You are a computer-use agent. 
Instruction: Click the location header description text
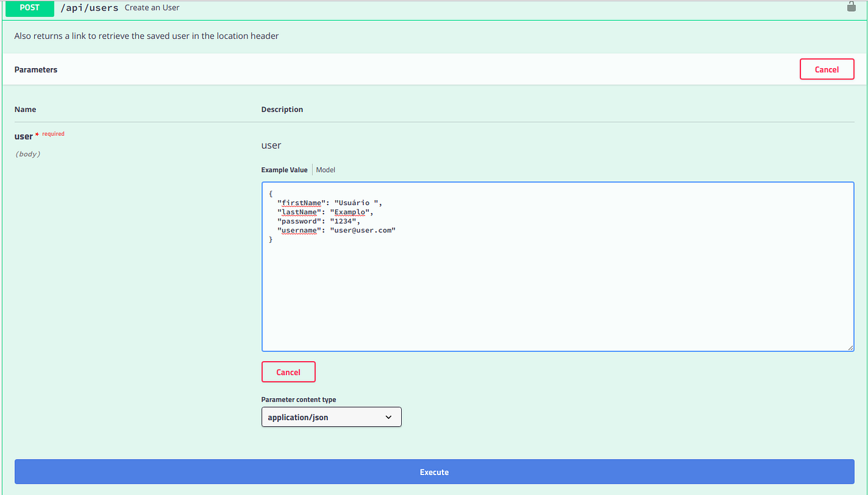pyautogui.click(x=146, y=35)
